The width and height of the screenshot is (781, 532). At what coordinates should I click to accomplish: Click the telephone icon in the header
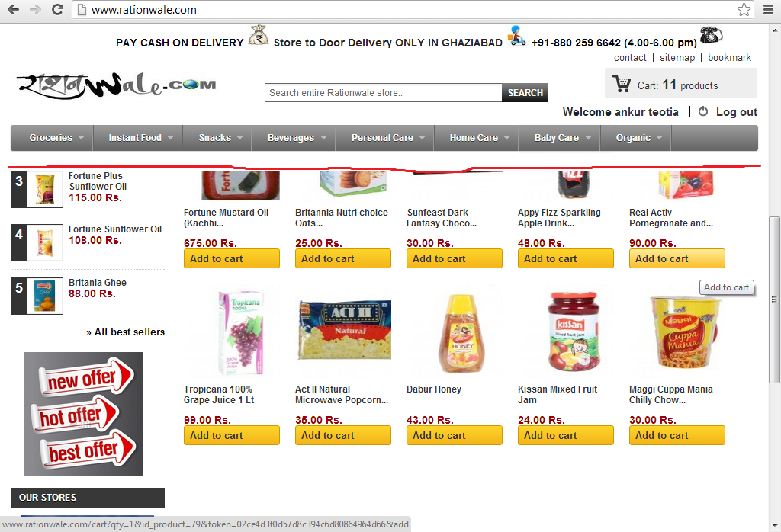[711, 35]
